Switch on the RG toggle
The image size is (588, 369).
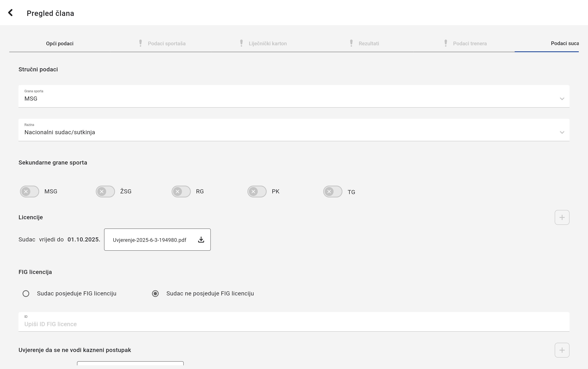[181, 192]
